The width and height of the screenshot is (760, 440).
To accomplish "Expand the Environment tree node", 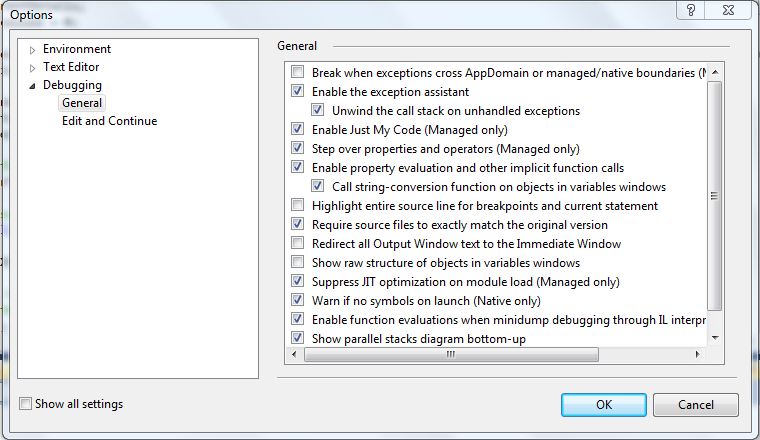I will [32, 50].
